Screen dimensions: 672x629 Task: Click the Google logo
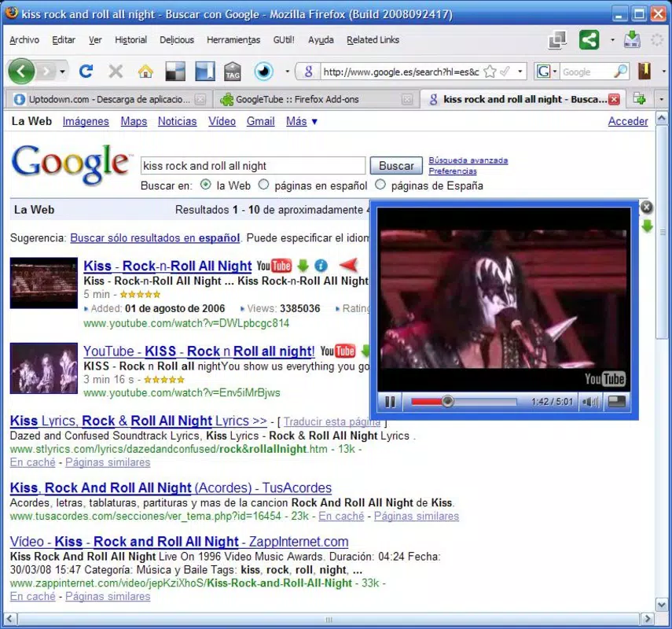pyautogui.click(x=72, y=164)
